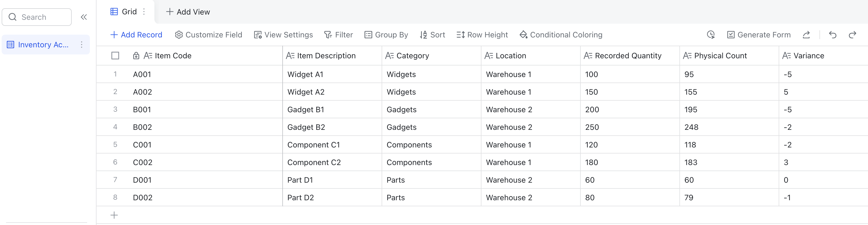
Task: Collapse the sidebar with double-chevron icon
Action: click(84, 17)
